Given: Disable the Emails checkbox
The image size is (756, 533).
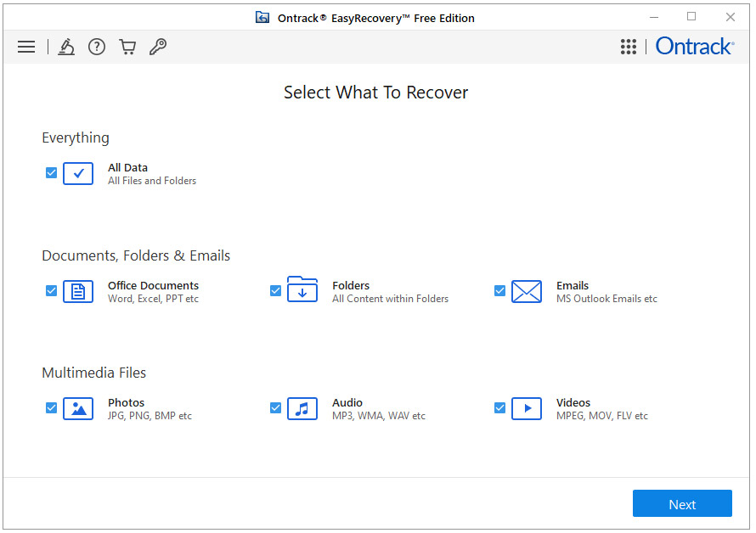Looking at the screenshot, I should [499, 290].
